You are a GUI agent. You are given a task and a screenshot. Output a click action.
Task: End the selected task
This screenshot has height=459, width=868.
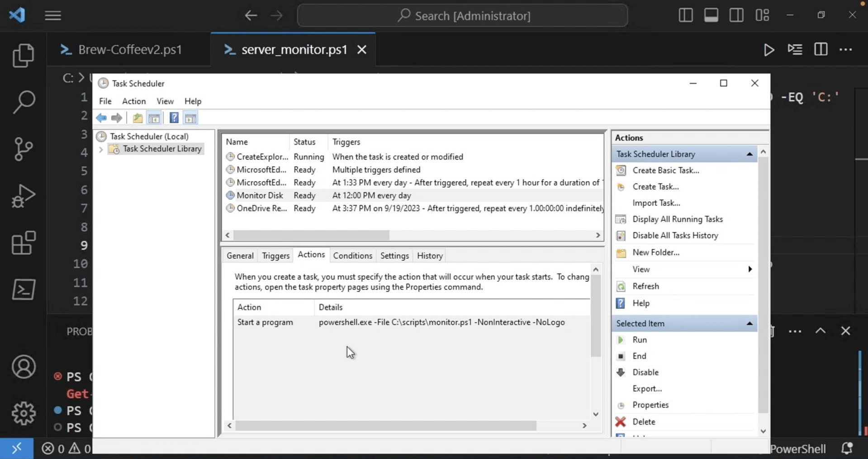pyautogui.click(x=639, y=356)
